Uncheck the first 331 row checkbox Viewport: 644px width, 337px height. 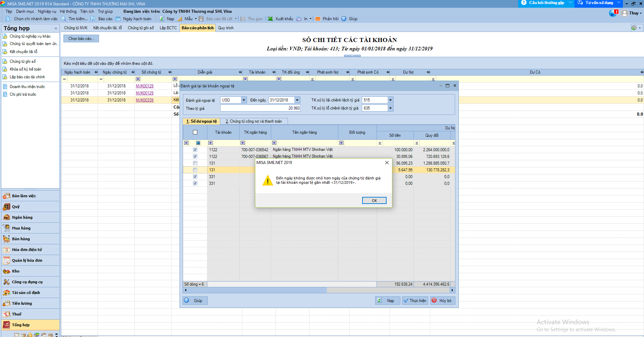click(195, 177)
